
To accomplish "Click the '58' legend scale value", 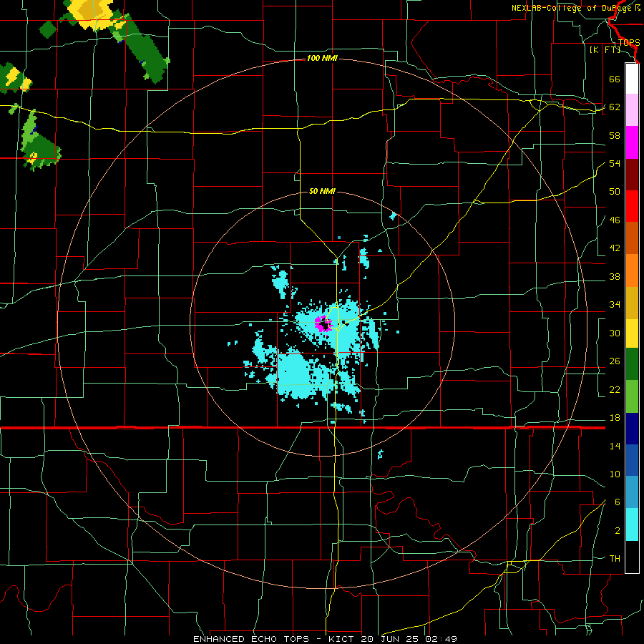I will (x=615, y=136).
